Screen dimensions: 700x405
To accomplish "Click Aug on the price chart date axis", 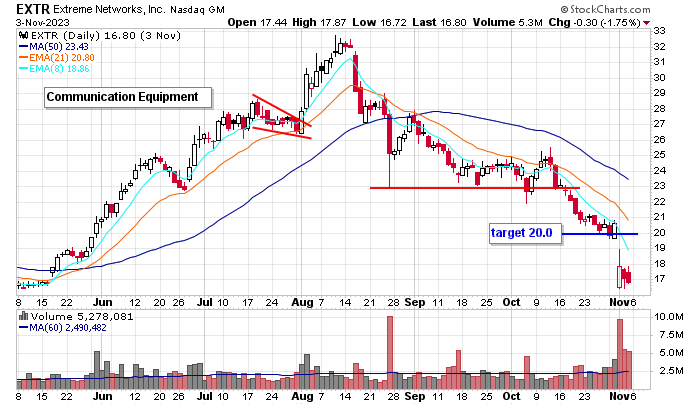I will pyautogui.click(x=302, y=302).
